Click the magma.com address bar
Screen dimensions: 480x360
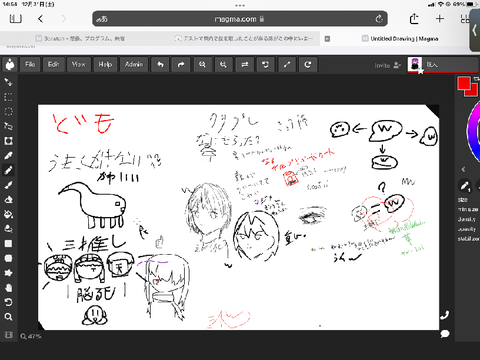coord(240,19)
